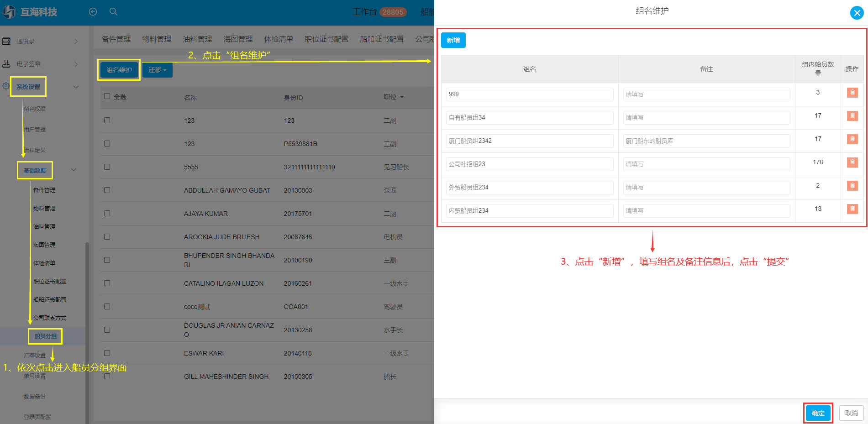
Task: Delete the 内贸船员组234 group
Action: point(852,209)
